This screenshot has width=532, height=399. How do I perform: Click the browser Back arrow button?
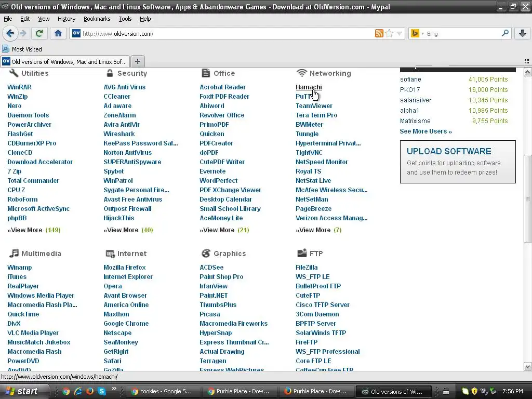point(10,33)
